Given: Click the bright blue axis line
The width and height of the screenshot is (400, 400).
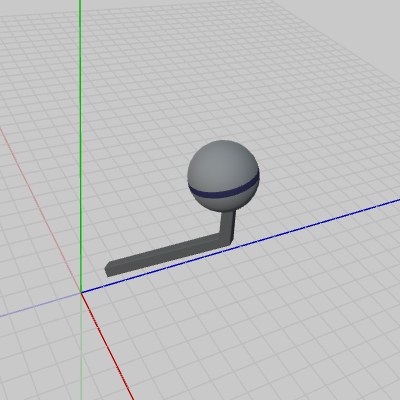Looking at the screenshot, I should coord(240,246).
